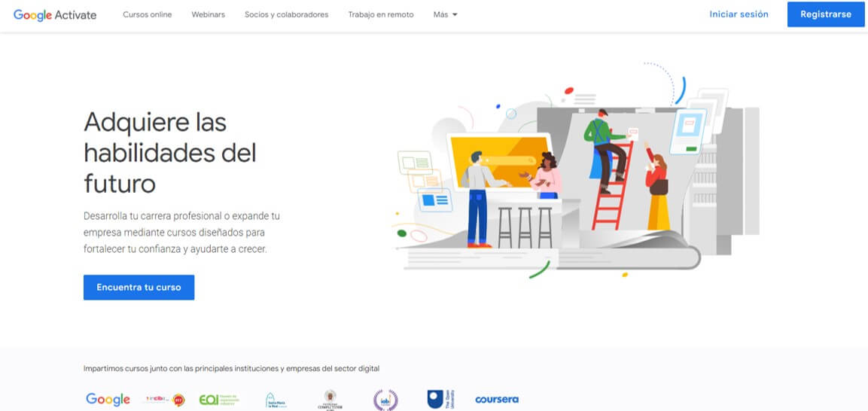Screen dimensions: 868x411
Task: Click The Open University logo
Action: pos(440,400)
